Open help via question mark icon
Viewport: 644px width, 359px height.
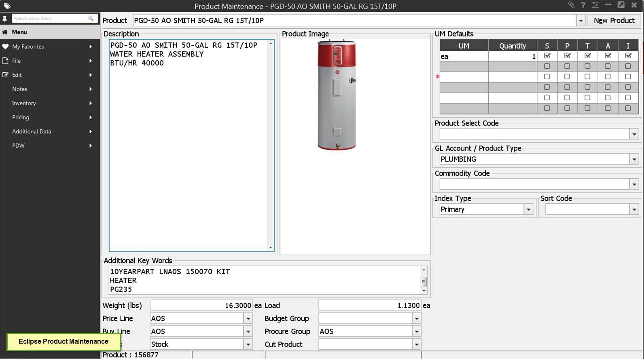tap(583, 5)
